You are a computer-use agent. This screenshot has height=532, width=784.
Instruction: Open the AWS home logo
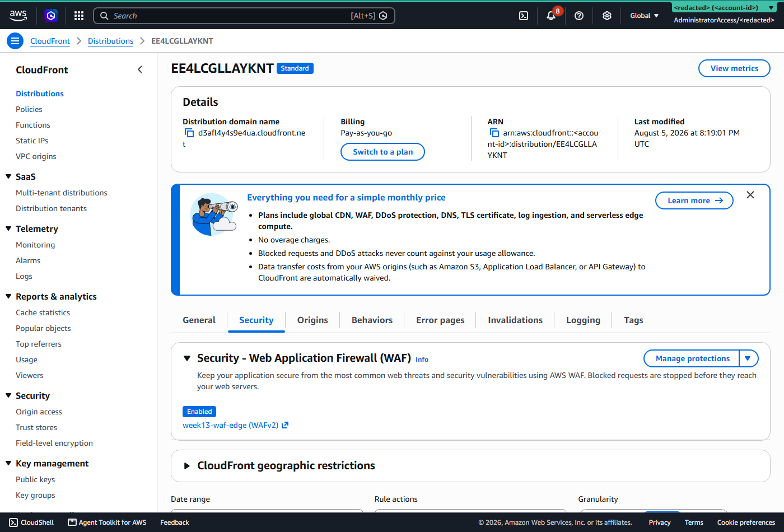pyautogui.click(x=18, y=16)
